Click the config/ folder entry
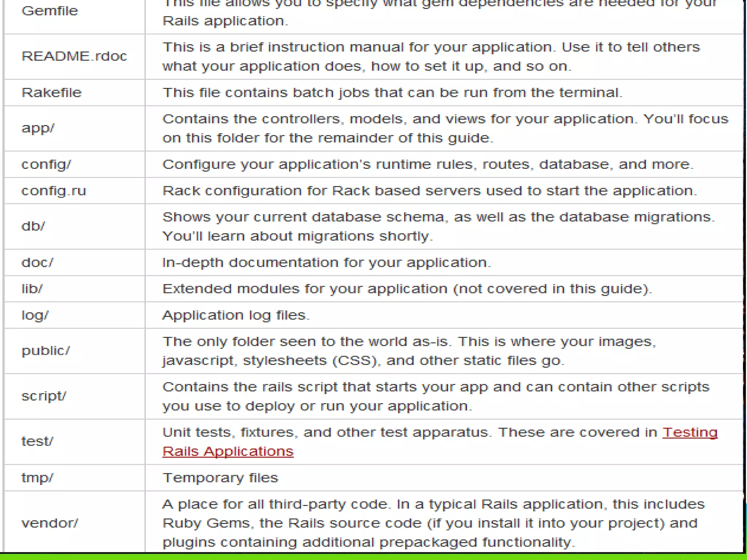 click(46, 164)
